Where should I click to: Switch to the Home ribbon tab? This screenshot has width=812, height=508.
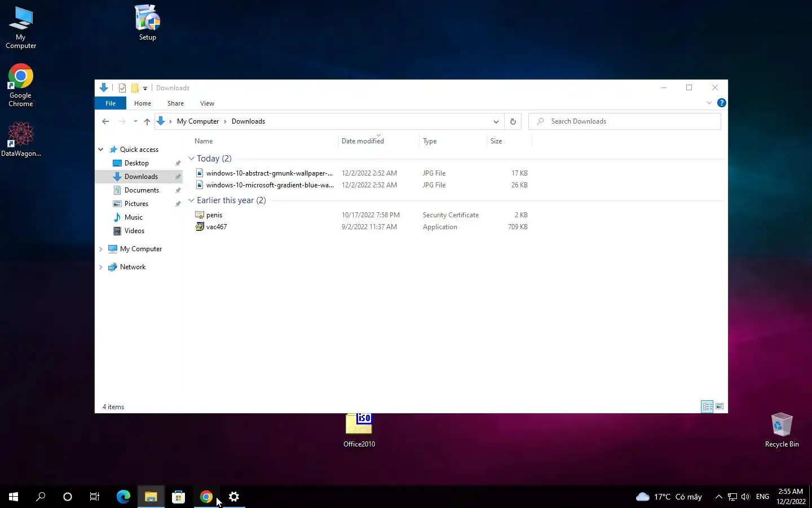pos(143,103)
